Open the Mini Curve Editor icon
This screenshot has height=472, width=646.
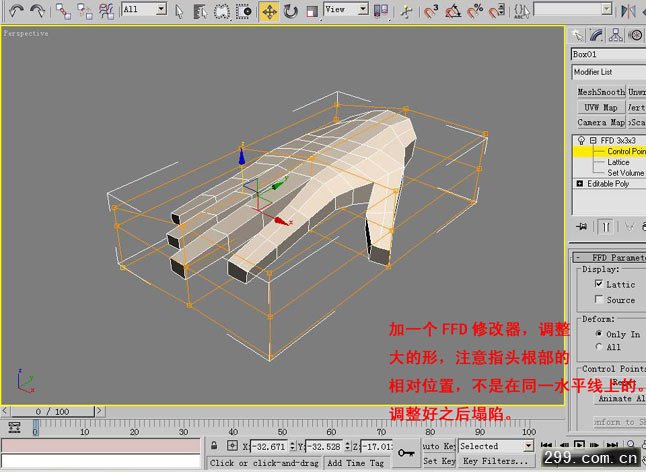(14, 427)
